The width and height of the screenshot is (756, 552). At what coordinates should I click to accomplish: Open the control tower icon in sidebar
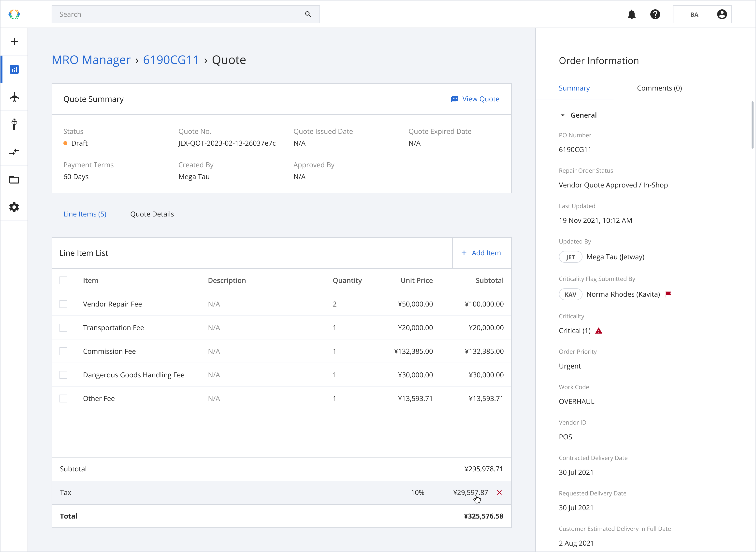point(14,124)
